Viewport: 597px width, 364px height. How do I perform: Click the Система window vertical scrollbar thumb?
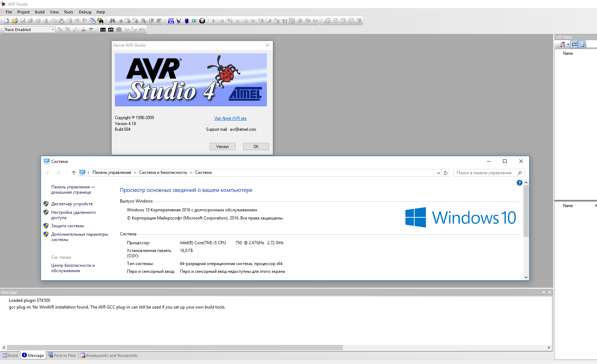pos(526,211)
